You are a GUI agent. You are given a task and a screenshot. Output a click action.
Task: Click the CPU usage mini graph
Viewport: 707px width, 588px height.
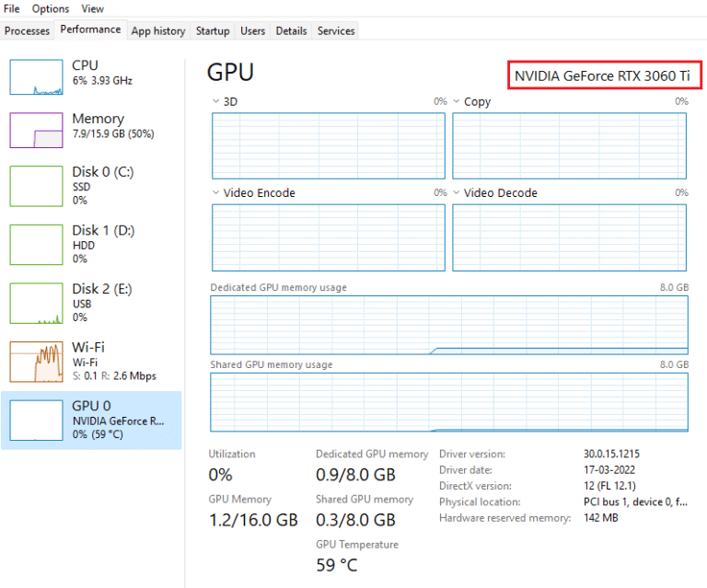[36, 77]
